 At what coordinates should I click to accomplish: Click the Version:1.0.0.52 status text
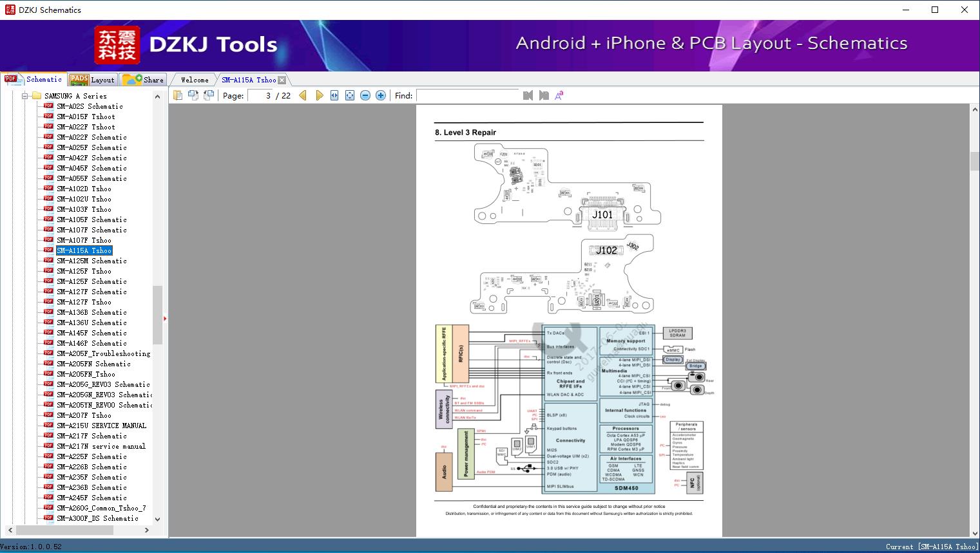tap(31, 547)
